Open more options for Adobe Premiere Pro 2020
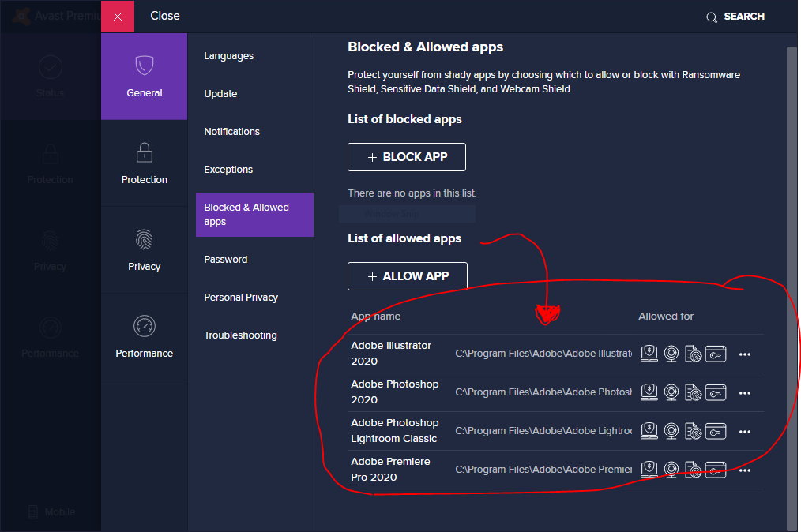This screenshot has height=532, width=801. 745,470
